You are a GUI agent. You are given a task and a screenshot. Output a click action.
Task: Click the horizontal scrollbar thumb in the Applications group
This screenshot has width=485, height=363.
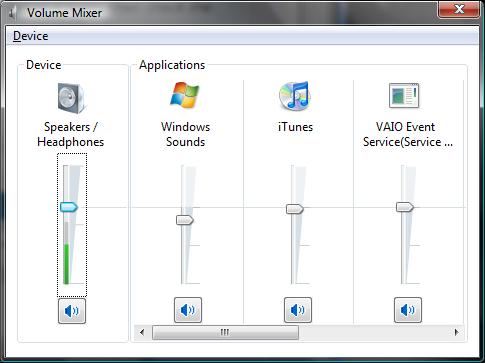(225, 332)
